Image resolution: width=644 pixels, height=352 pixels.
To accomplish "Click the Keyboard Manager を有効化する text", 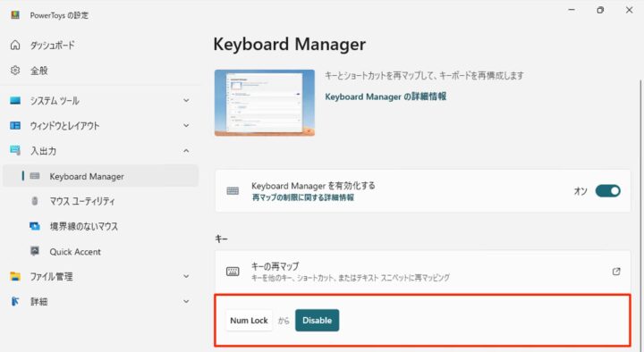I will tap(313, 186).
